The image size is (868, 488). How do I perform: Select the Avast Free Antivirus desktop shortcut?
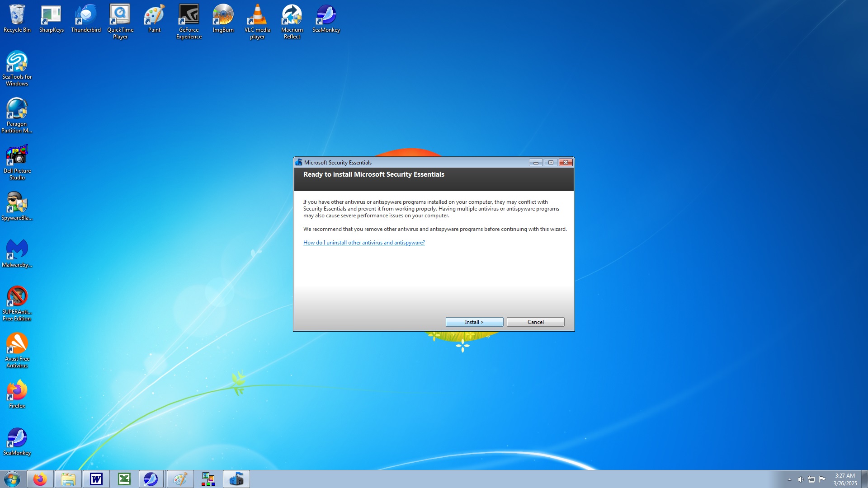[17, 351]
